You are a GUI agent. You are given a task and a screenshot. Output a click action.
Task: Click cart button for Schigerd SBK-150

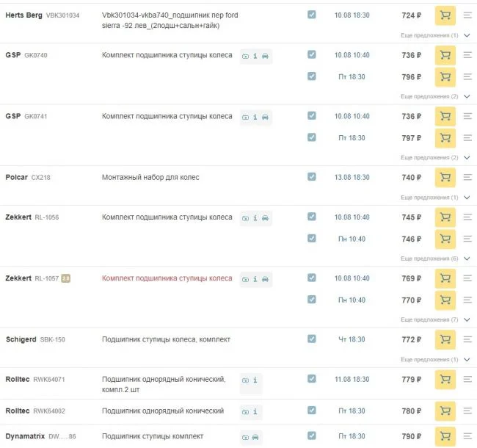pos(445,339)
